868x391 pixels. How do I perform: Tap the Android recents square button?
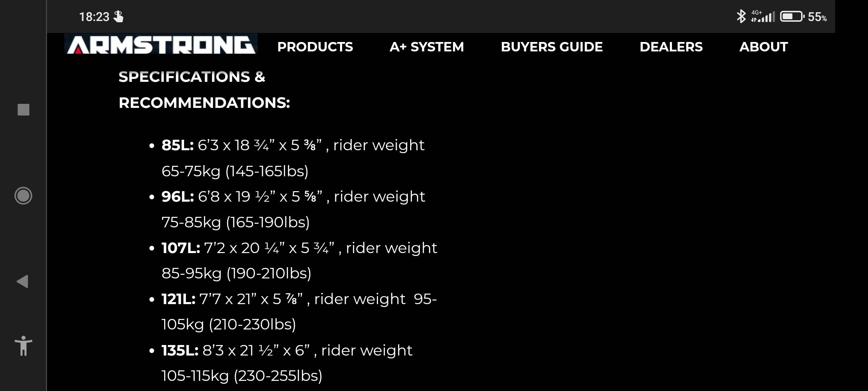[x=24, y=110]
